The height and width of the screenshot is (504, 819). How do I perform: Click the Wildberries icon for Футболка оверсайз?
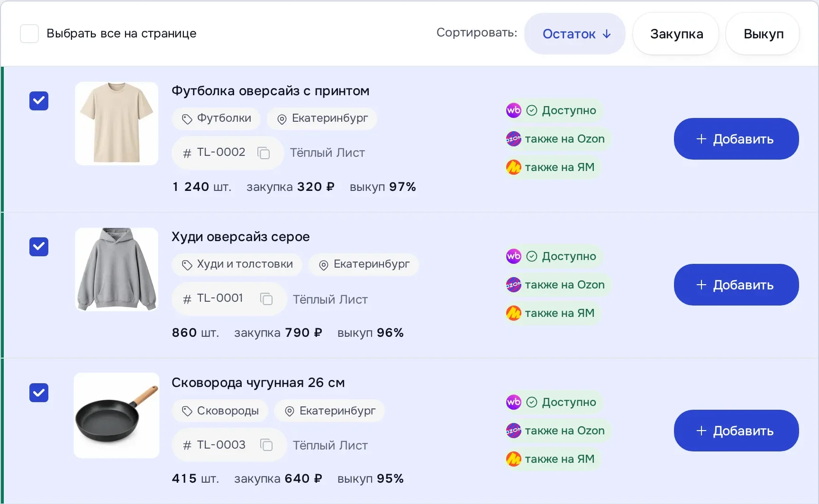(x=513, y=110)
